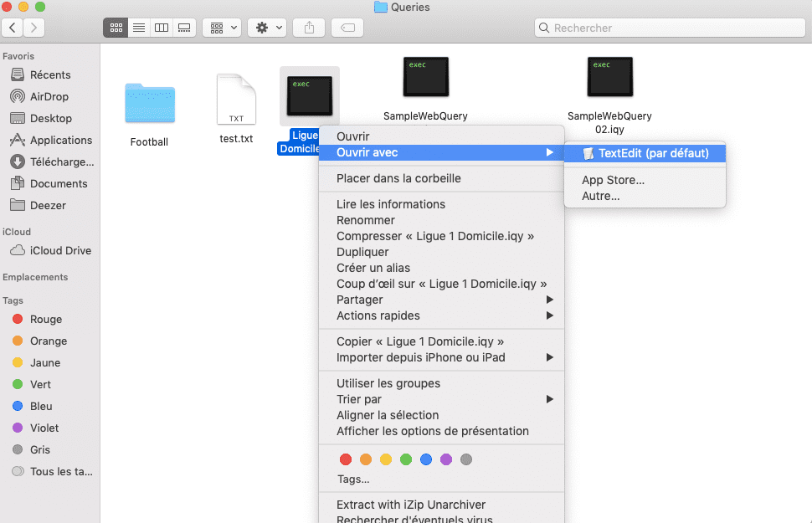The height and width of the screenshot is (523, 812).
Task: Click the tag edit toolbar button
Action: pos(347,28)
